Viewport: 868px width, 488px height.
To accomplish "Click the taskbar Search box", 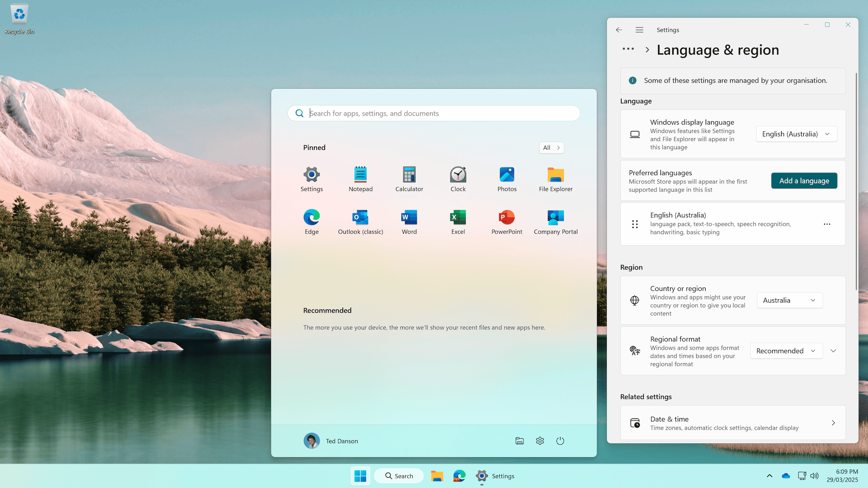I will point(399,476).
